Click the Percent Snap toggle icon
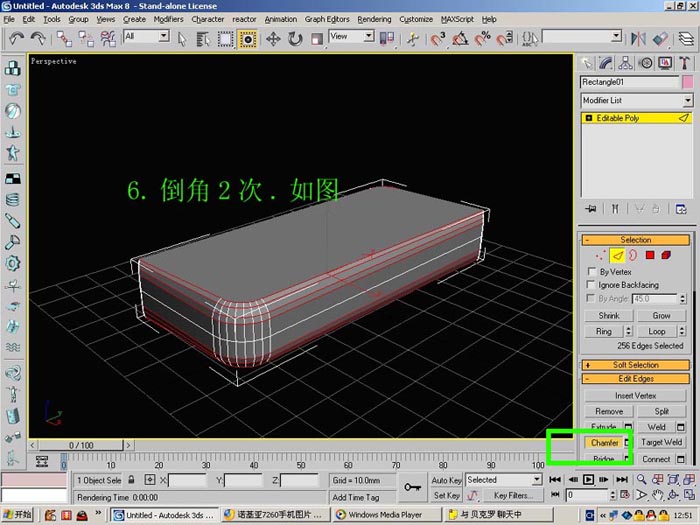This screenshot has height=525, width=700. [x=482, y=39]
